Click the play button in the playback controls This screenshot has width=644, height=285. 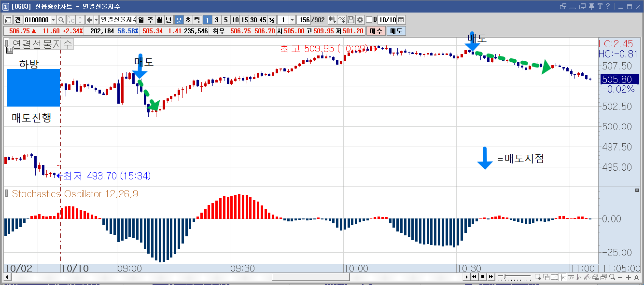[467, 277]
